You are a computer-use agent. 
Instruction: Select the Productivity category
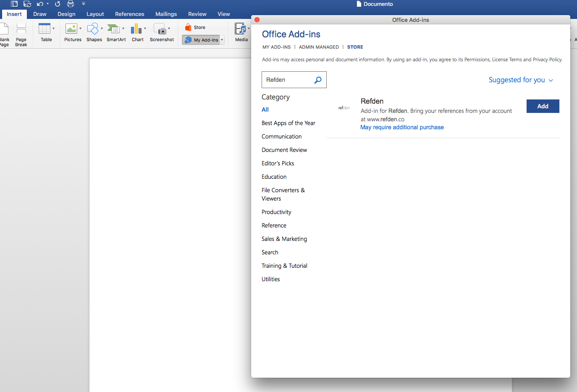coord(276,212)
